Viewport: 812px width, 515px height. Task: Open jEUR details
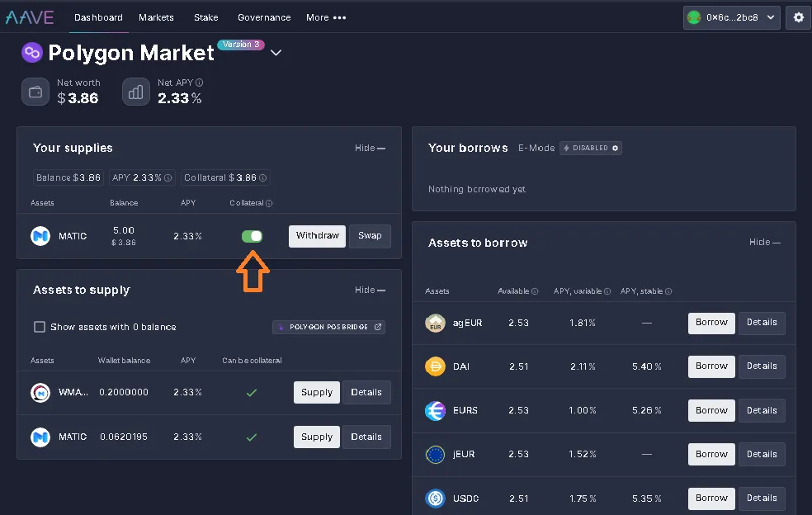coord(762,455)
